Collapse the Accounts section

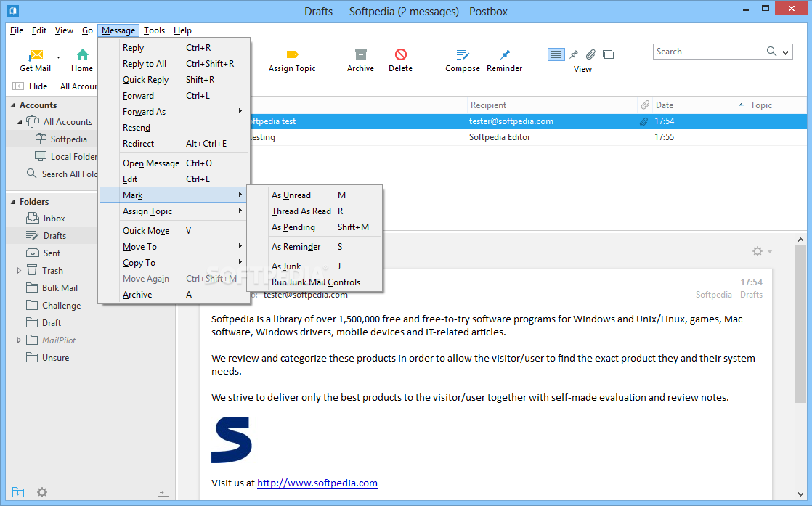13,105
